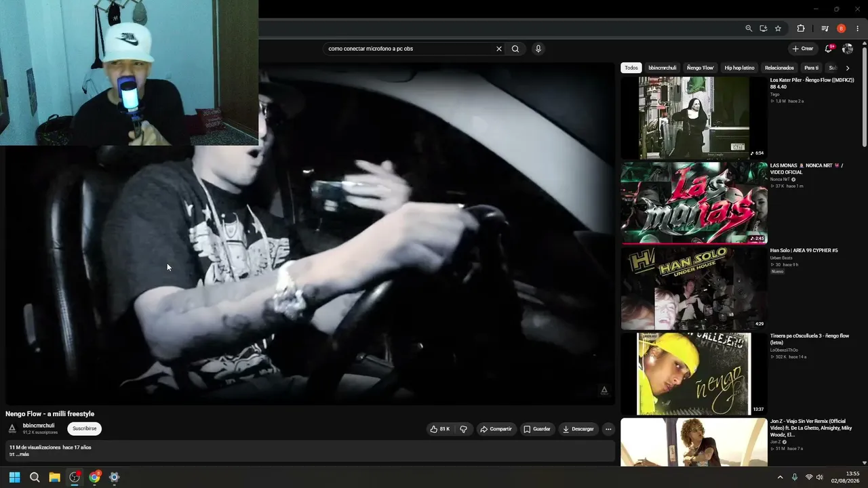Open the bbincmrchuli channel avatar
Image resolution: width=868 pixels, height=488 pixels.
(x=12, y=428)
